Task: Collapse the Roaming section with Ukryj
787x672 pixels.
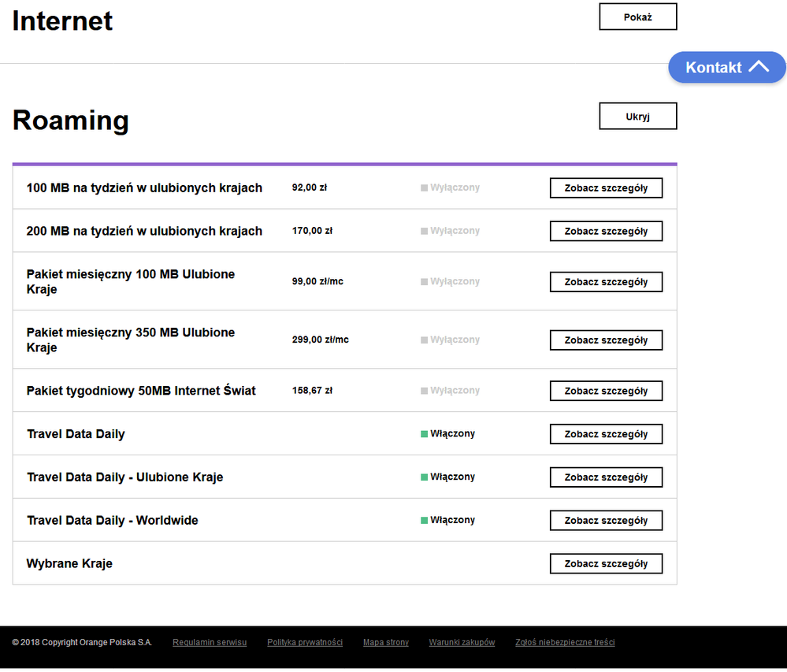Action: pos(637,117)
